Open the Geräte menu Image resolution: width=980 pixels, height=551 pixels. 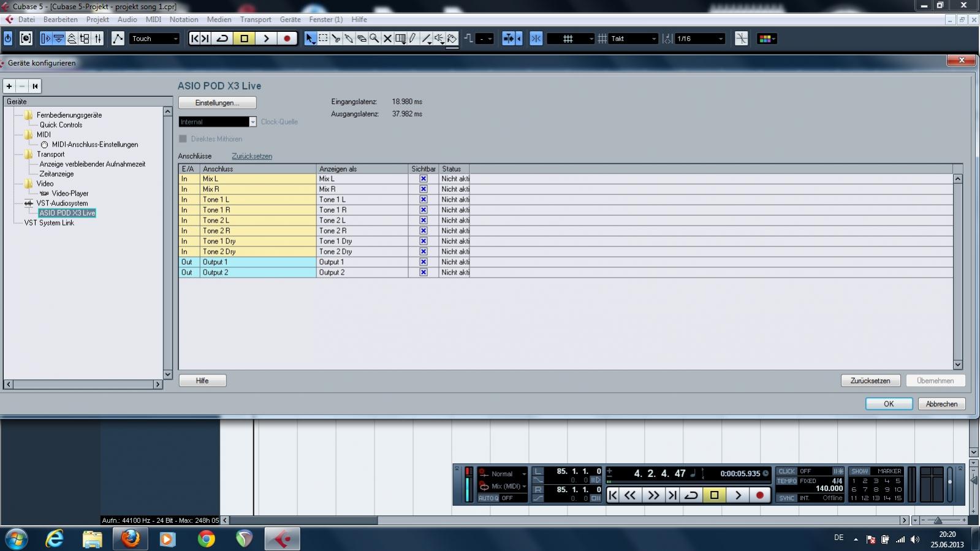(x=290, y=20)
